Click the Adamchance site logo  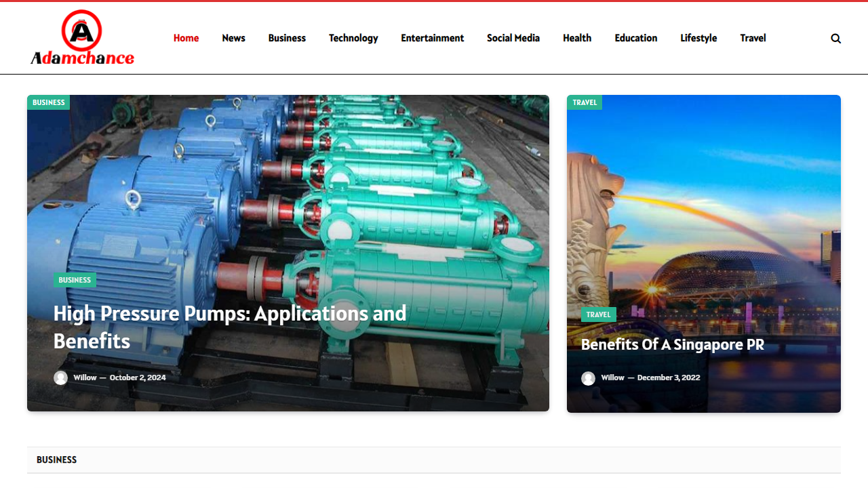click(81, 37)
